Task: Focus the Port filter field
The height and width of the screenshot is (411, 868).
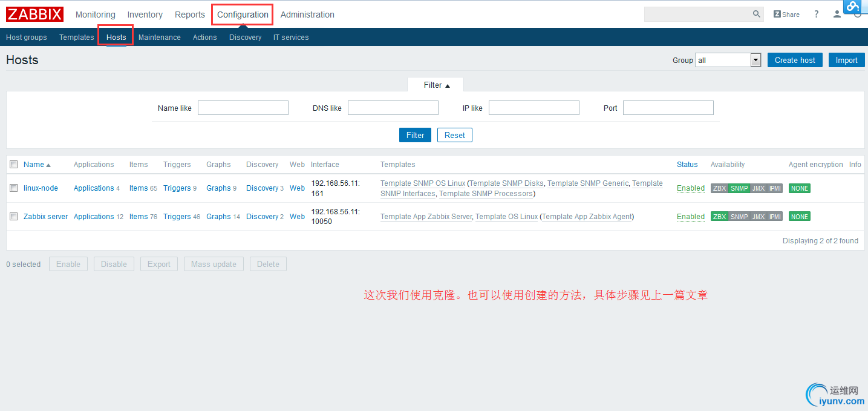Action: point(668,108)
